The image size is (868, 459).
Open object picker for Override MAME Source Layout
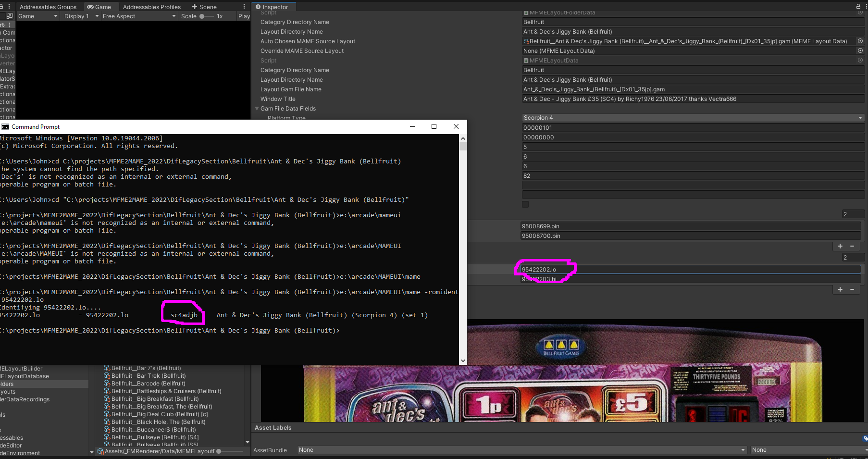[x=860, y=50]
